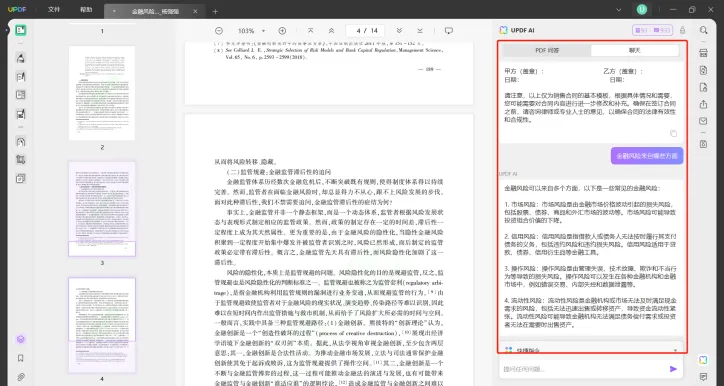Start slideshow presentation mode from toolbar
The image size is (724, 386).
pos(448,30)
